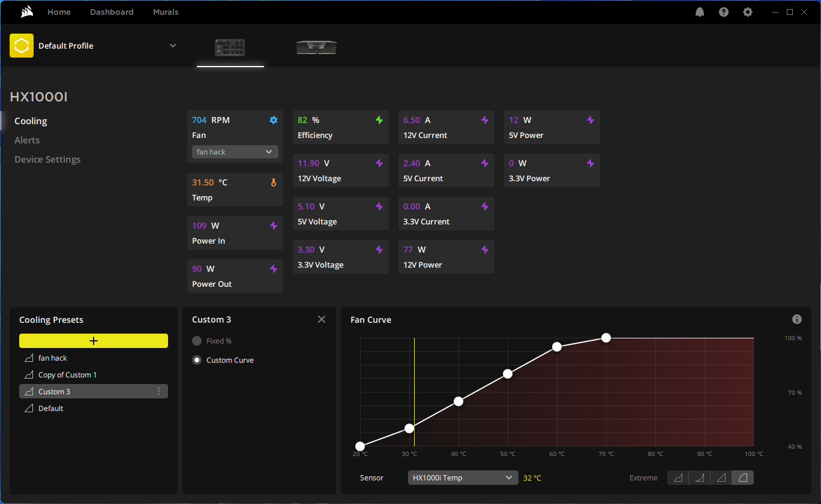Viewport: 821px width, 504px height.
Task: Click the fan curve point at 30 °C
Action: click(409, 428)
